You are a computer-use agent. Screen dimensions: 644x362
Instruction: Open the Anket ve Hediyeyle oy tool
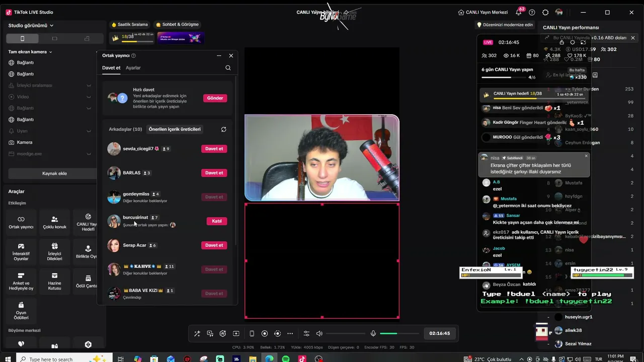(x=21, y=281)
